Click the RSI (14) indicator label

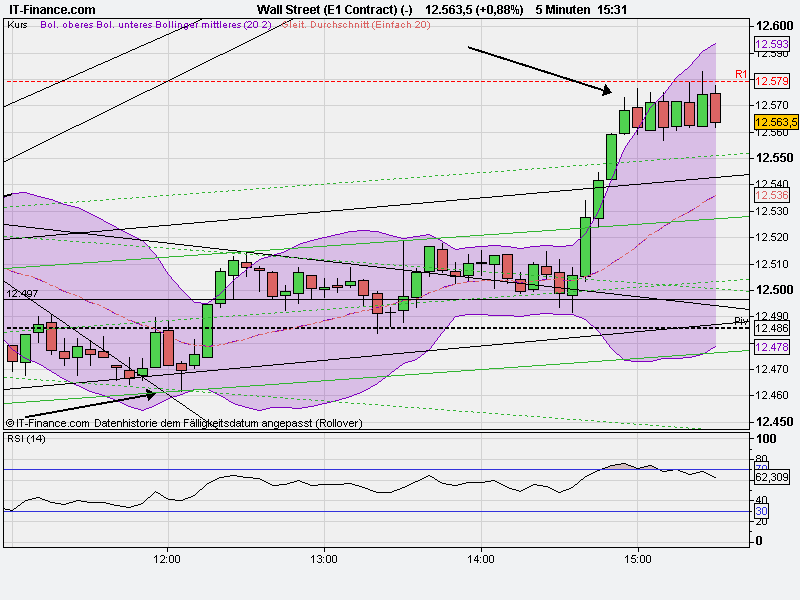[26, 438]
